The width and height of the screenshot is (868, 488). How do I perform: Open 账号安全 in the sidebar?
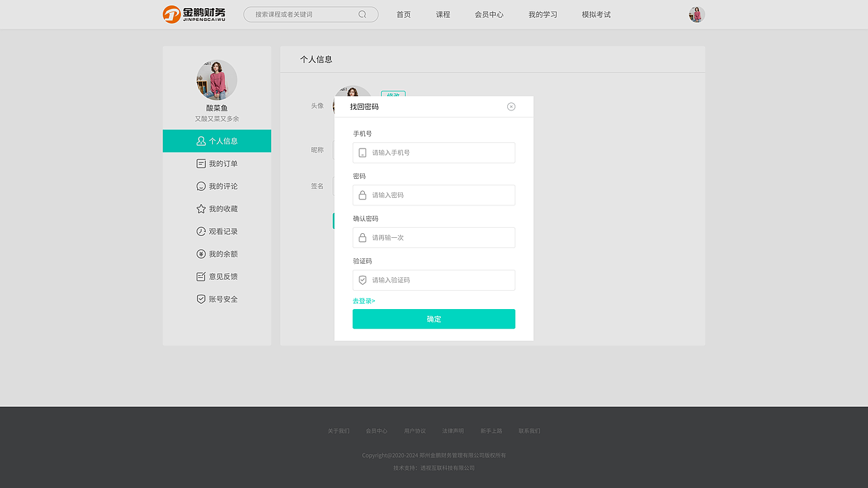[x=217, y=299]
